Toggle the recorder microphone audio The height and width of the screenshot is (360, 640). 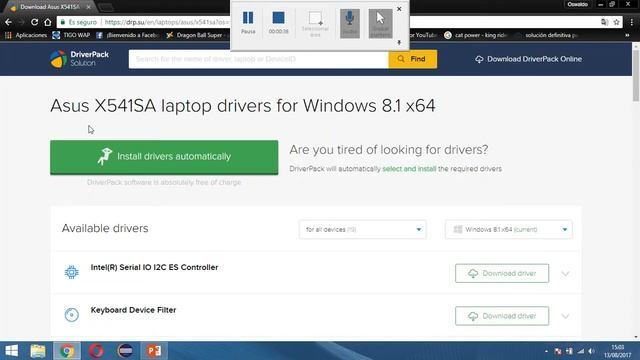350,23
